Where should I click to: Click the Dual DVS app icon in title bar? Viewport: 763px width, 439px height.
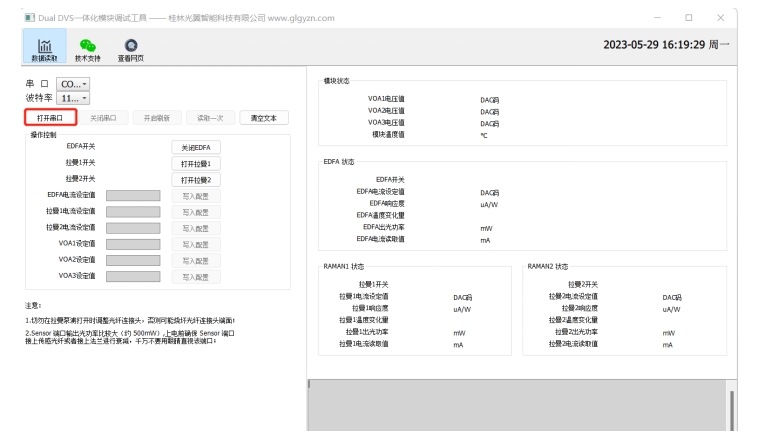[x=27, y=18]
